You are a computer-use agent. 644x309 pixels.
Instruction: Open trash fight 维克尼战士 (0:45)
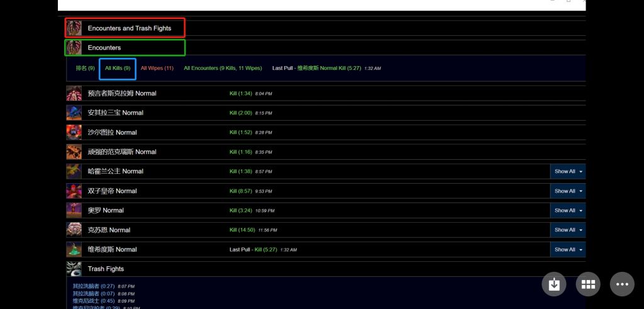(94, 301)
